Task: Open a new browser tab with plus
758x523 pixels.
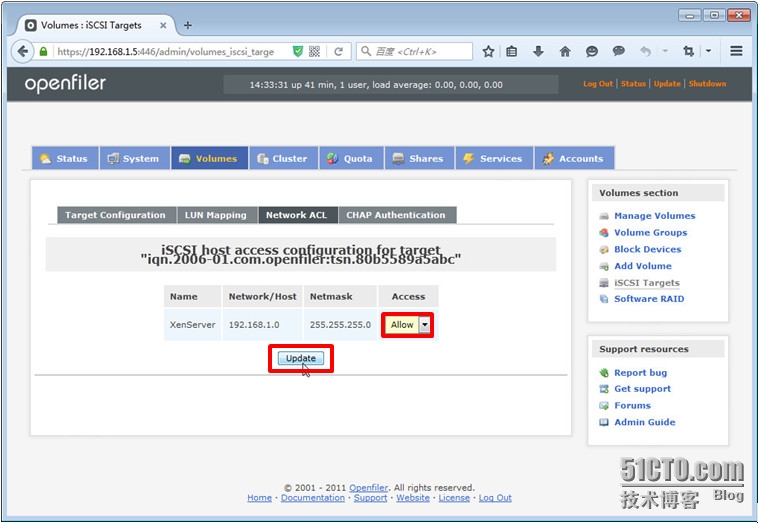Action: click(188, 25)
